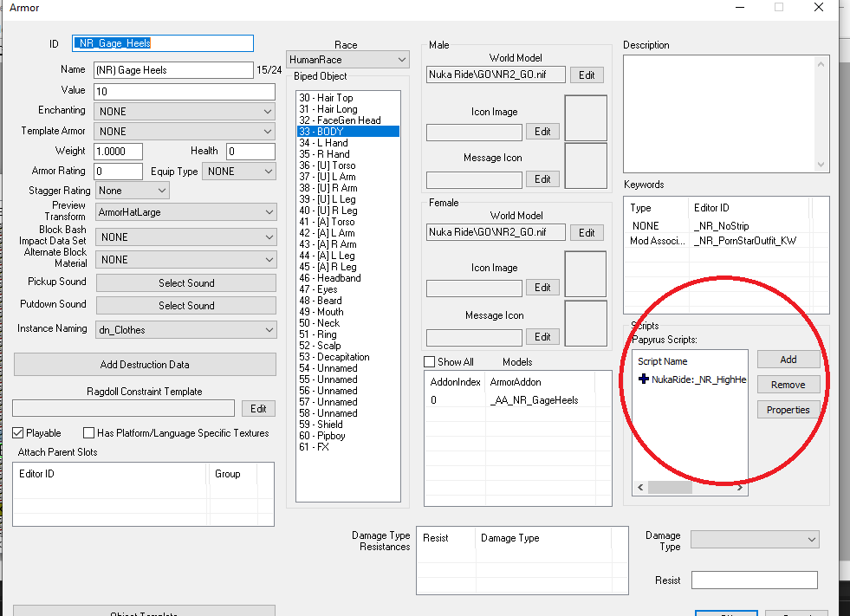The width and height of the screenshot is (850, 616).
Task: Open the Race dropdown showing HumanRace
Action: [347, 60]
